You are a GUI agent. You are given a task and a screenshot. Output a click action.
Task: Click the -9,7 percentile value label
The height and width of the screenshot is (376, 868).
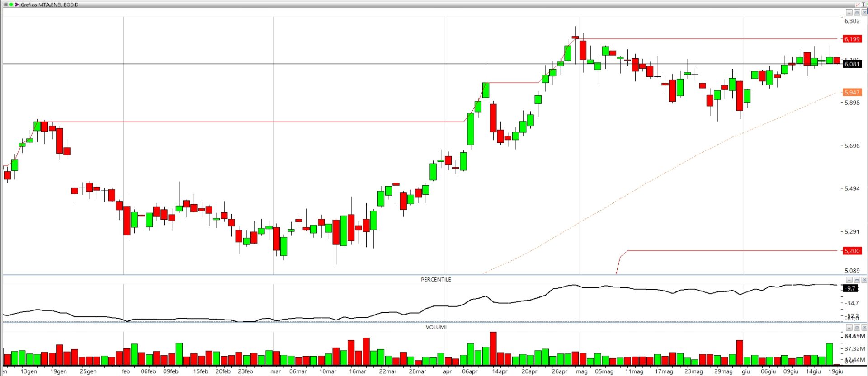(850, 288)
